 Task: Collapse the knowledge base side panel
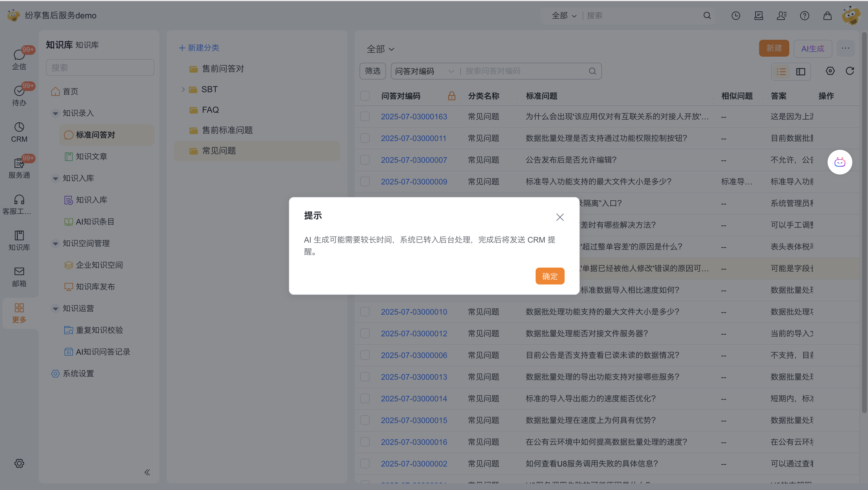coord(147,472)
